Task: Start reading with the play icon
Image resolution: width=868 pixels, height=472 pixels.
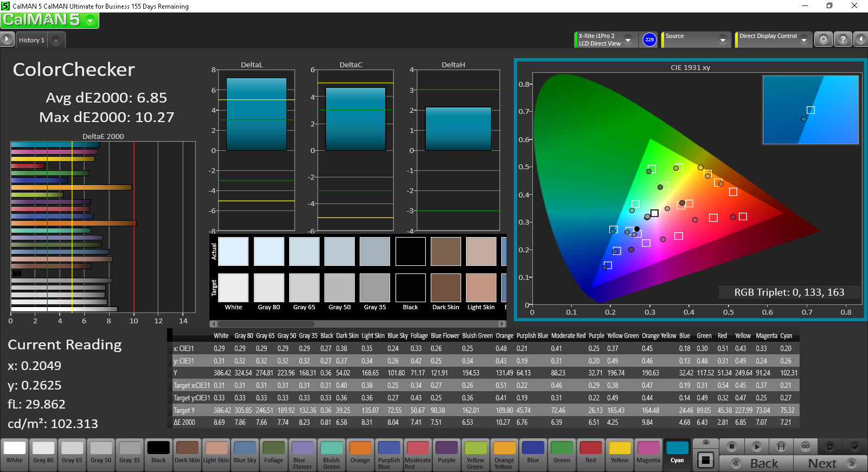Action: (757, 447)
